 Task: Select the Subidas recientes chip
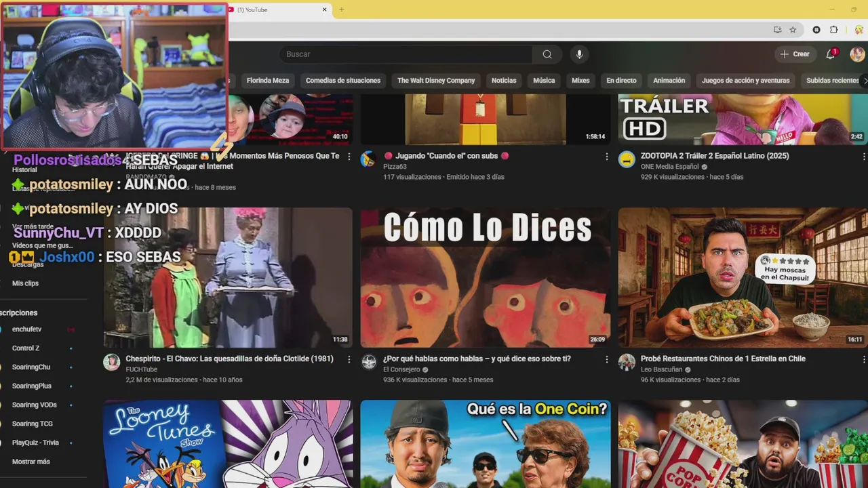pos(832,81)
